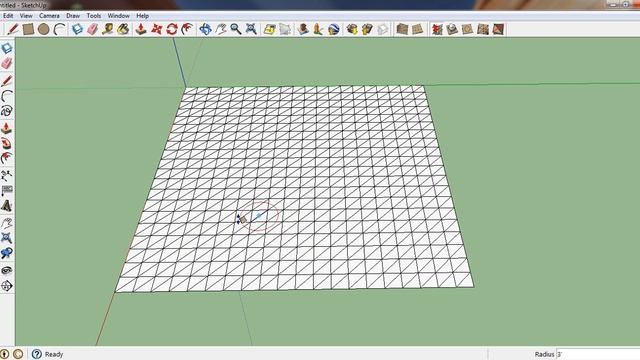Click Zoom Extents in left toolbar
Screen dimensions: 640x360
tap(7, 238)
